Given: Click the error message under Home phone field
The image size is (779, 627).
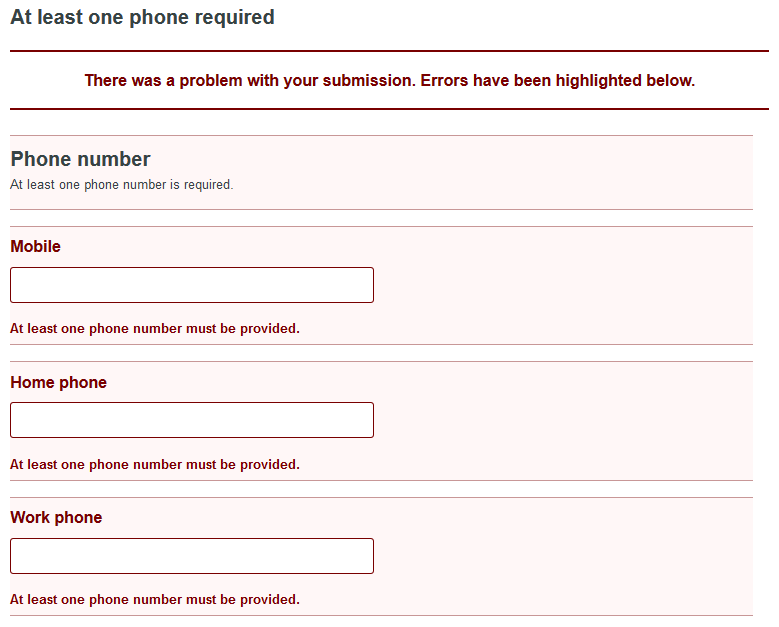Looking at the screenshot, I should click(x=155, y=465).
